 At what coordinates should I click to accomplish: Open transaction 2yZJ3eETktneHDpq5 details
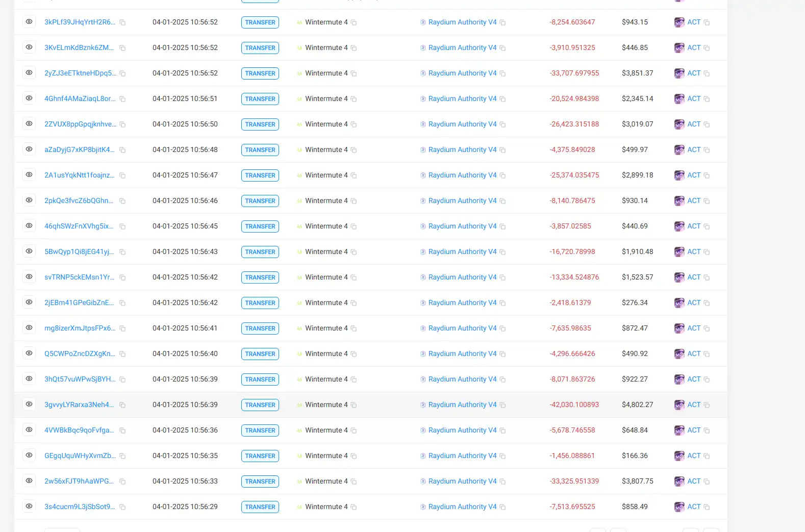click(80, 73)
